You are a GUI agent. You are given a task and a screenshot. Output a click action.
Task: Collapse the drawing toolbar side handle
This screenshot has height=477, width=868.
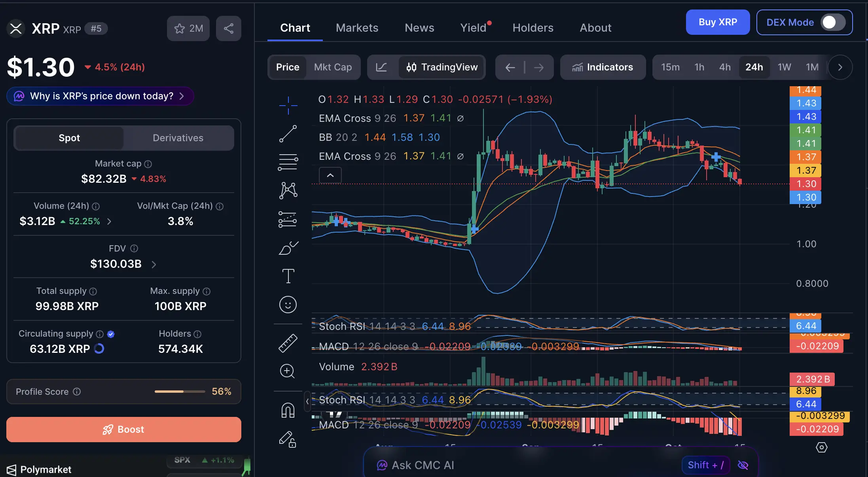coord(307,401)
